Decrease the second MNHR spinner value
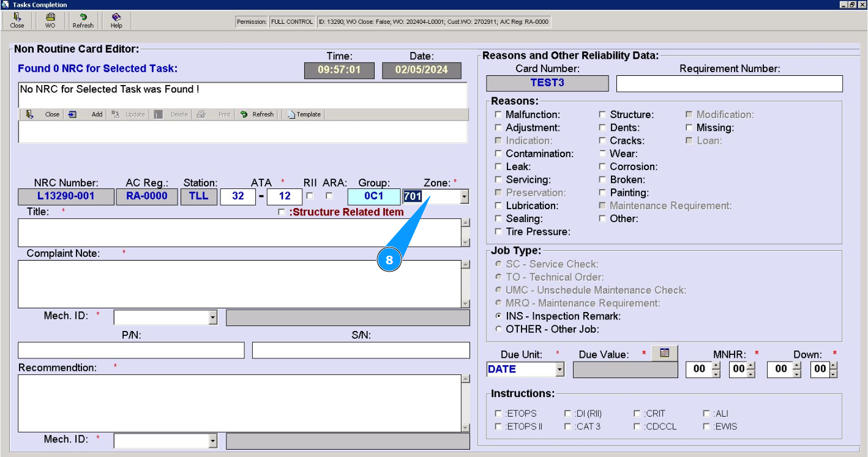 click(x=751, y=373)
